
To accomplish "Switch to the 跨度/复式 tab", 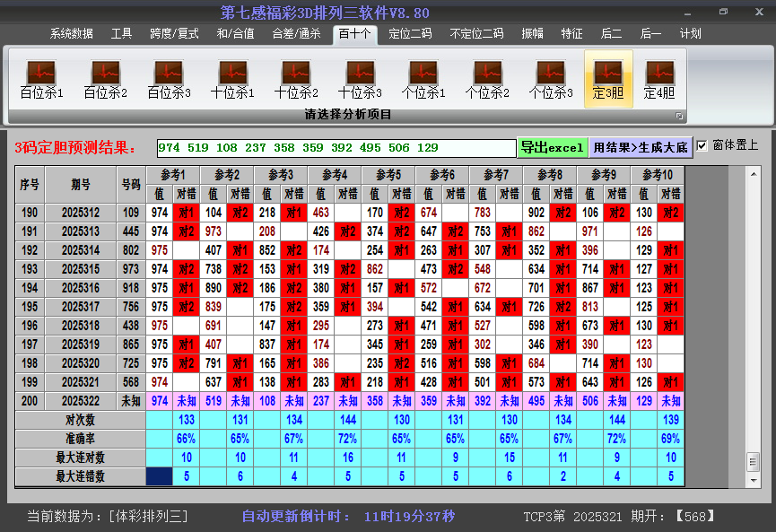I will (x=174, y=34).
